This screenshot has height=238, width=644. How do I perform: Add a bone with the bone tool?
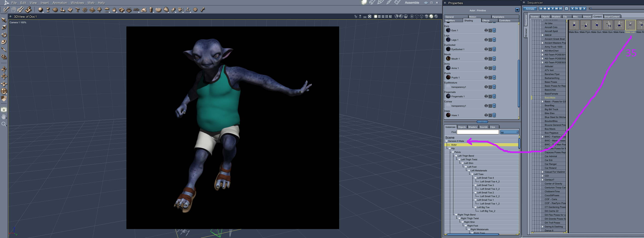203,10
